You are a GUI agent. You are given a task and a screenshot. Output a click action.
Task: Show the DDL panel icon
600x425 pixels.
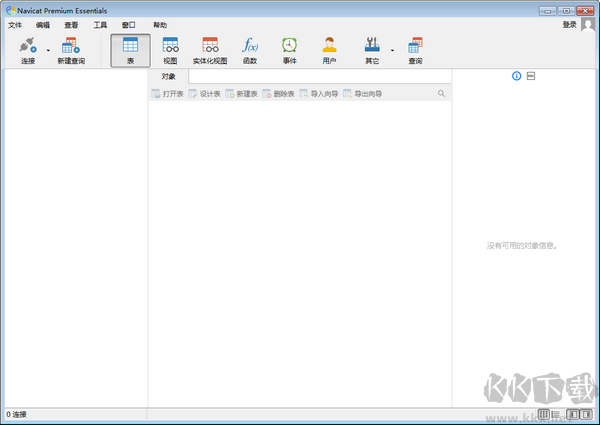pos(531,76)
